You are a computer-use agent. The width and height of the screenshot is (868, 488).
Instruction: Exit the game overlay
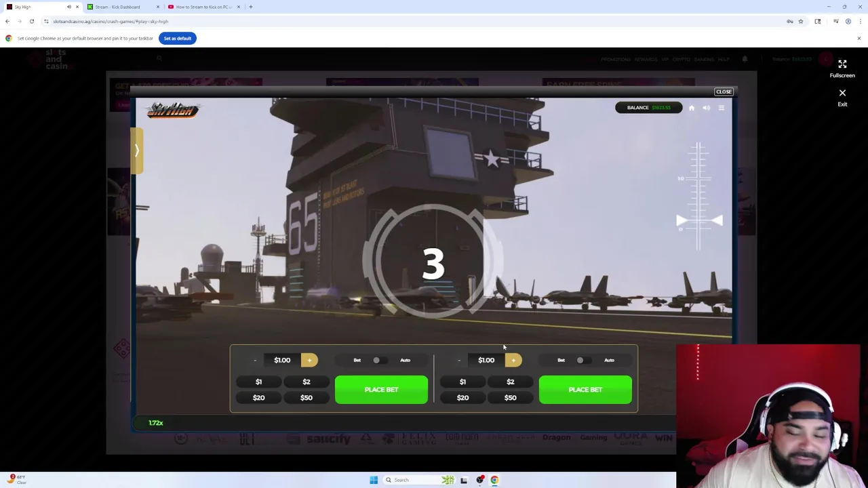click(842, 98)
